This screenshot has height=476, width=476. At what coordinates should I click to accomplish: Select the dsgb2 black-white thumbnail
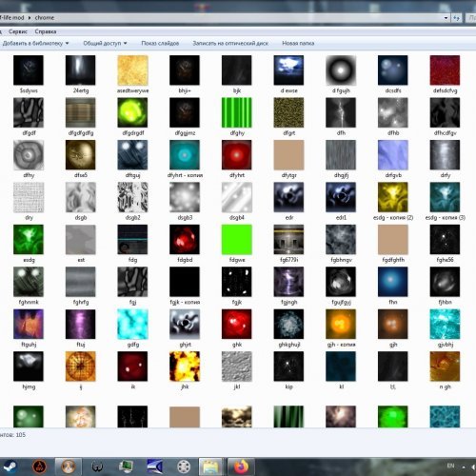132,197
